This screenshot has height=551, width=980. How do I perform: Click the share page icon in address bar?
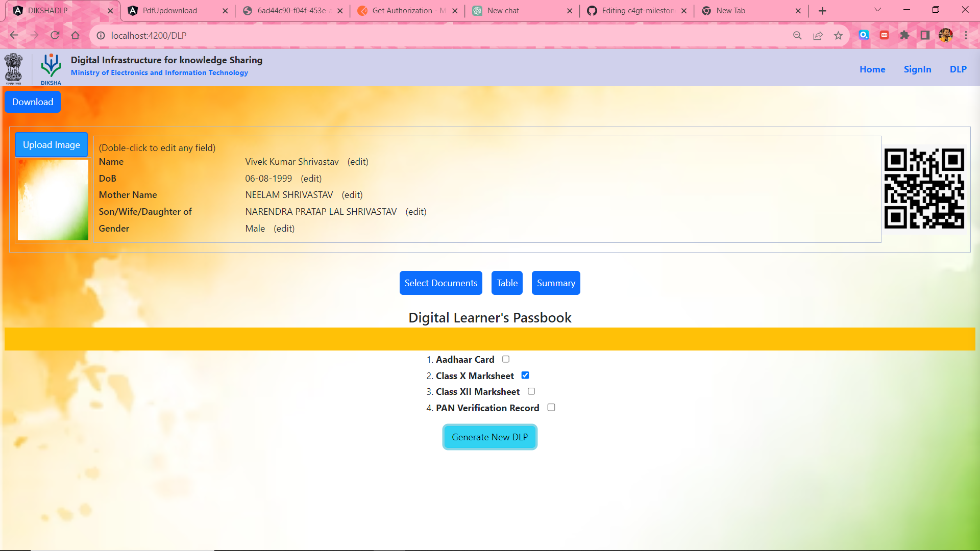click(x=818, y=35)
